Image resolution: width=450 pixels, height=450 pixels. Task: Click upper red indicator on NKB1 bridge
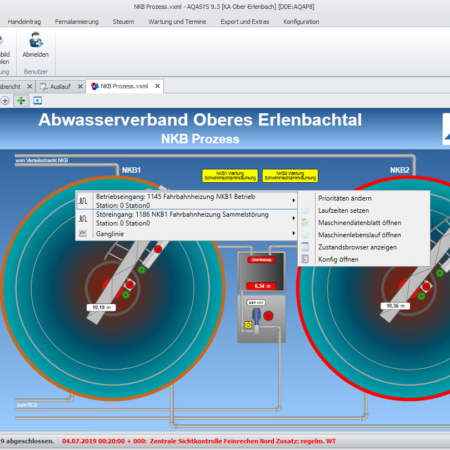(158, 249)
